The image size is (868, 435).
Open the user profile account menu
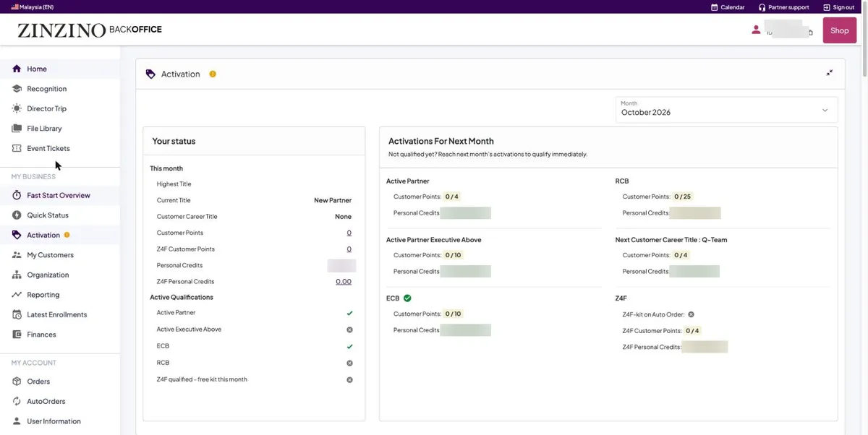pos(783,30)
